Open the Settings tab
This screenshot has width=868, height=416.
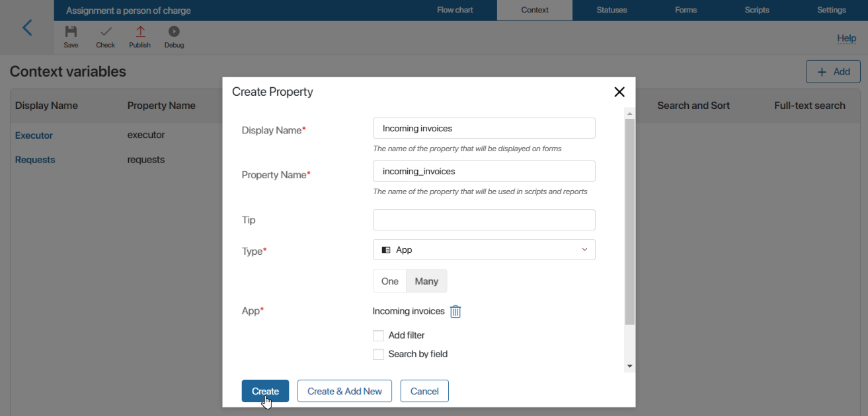(x=831, y=10)
